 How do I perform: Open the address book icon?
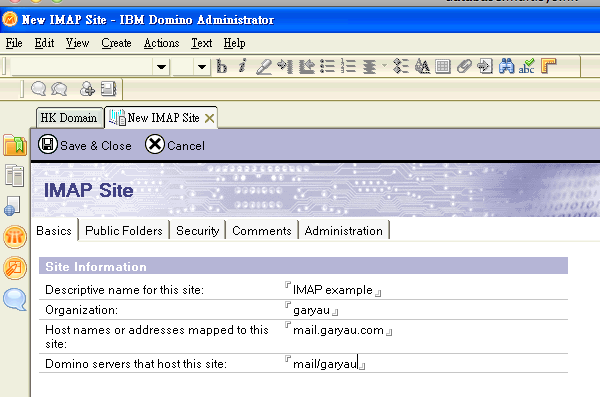(108, 89)
